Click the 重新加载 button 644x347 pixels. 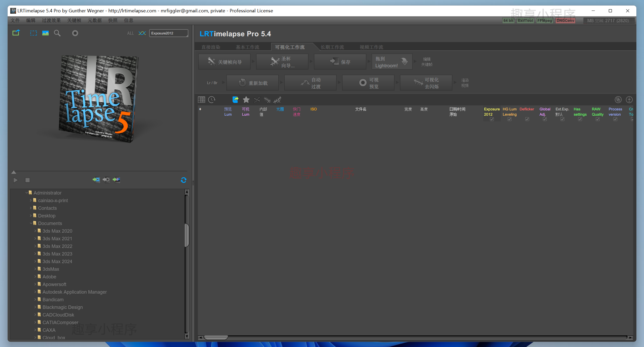(253, 83)
